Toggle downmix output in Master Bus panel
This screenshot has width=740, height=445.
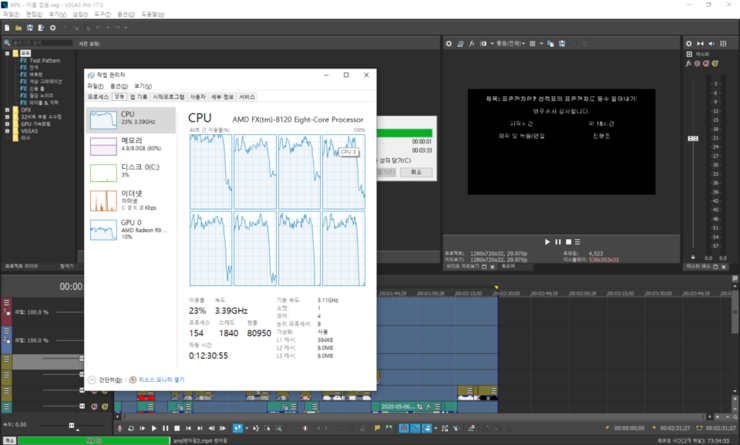tap(700, 43)
